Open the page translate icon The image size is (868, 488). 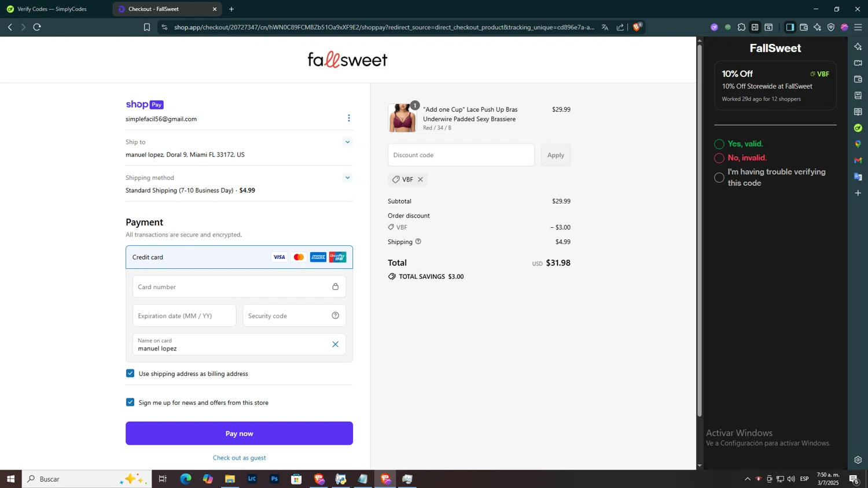coord(605,27)
